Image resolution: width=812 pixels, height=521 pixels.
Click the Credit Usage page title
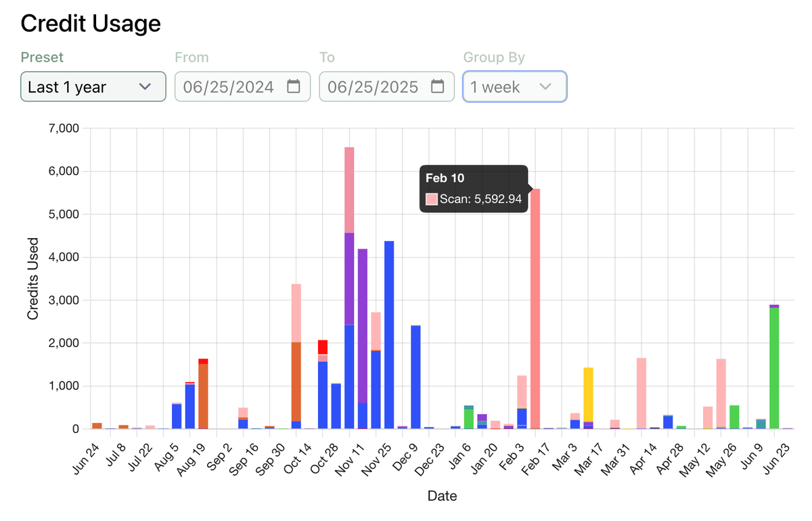[x=91, y=24]
